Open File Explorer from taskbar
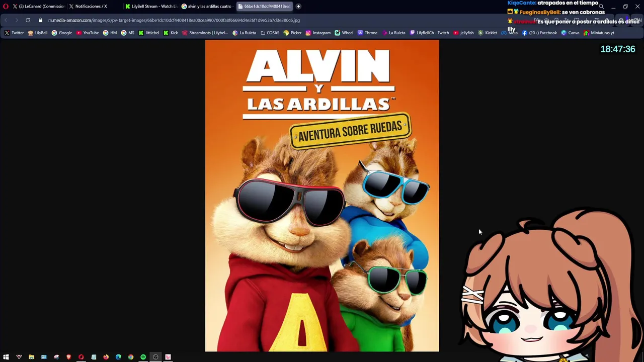Viewport: 644px width, 362px height. (x=31, y=357)
